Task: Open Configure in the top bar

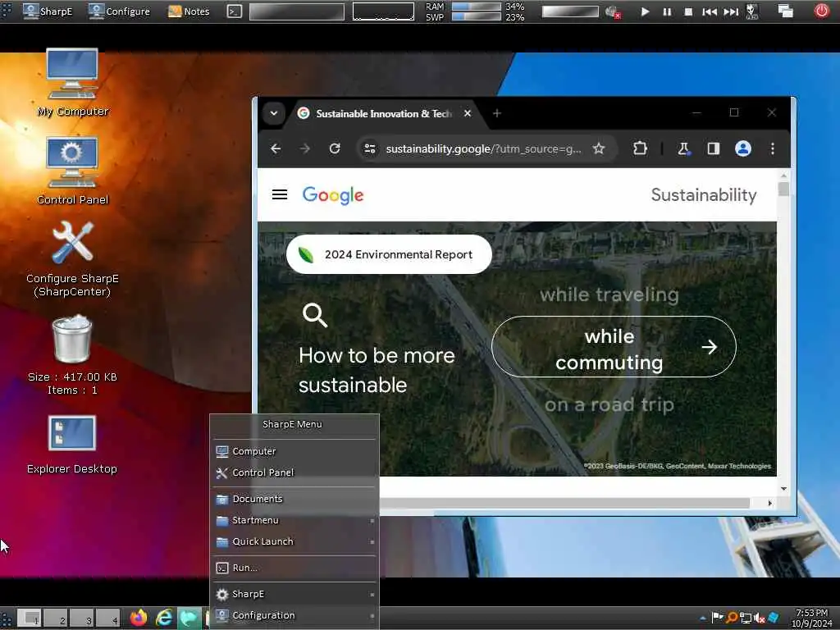Action: click(x=119, y=11)
